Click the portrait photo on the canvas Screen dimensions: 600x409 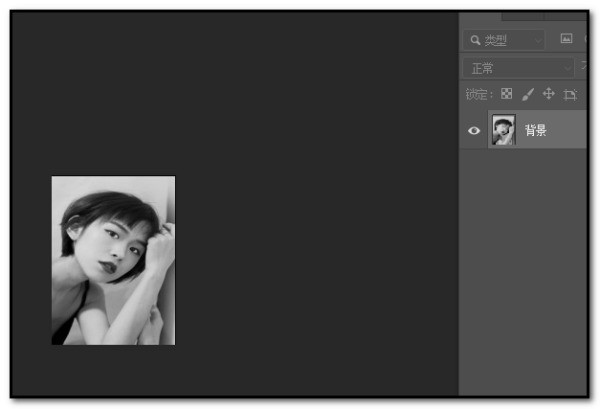(113, 260)
